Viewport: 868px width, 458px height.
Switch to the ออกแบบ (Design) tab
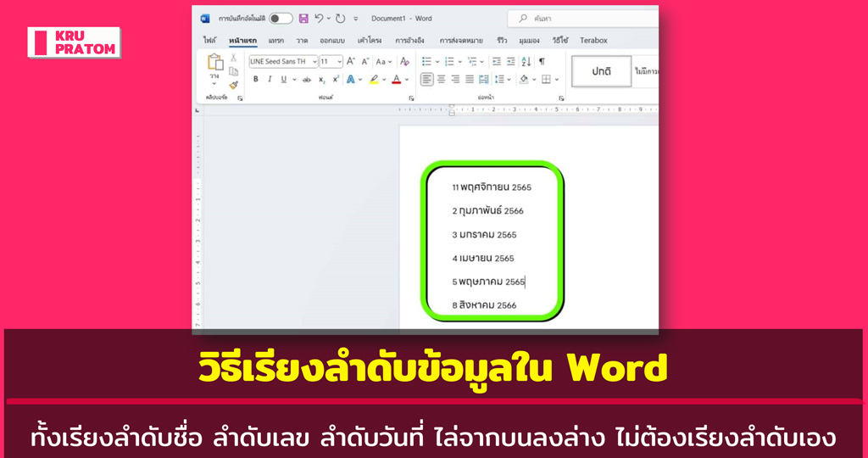pyautogui.click(x=332, y=41)
